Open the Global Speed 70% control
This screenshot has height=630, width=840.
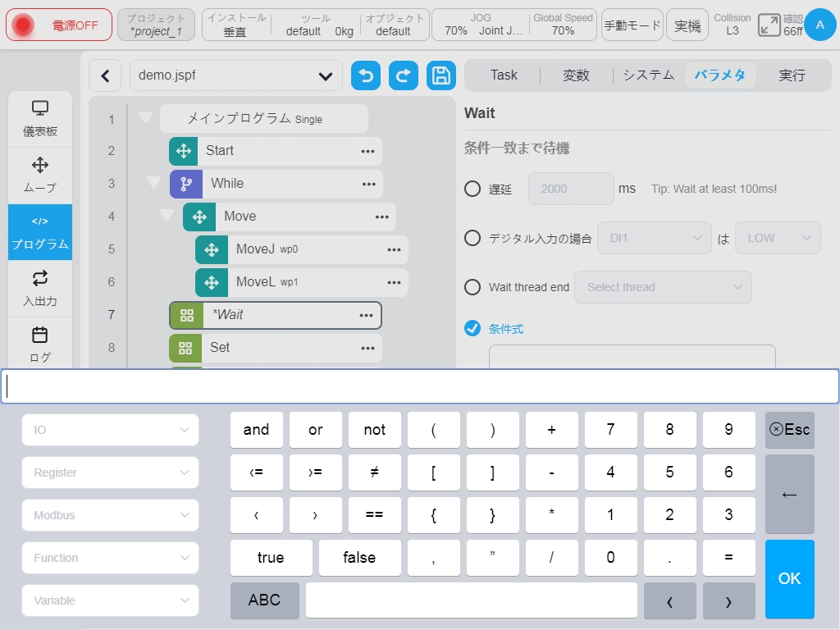563,25
